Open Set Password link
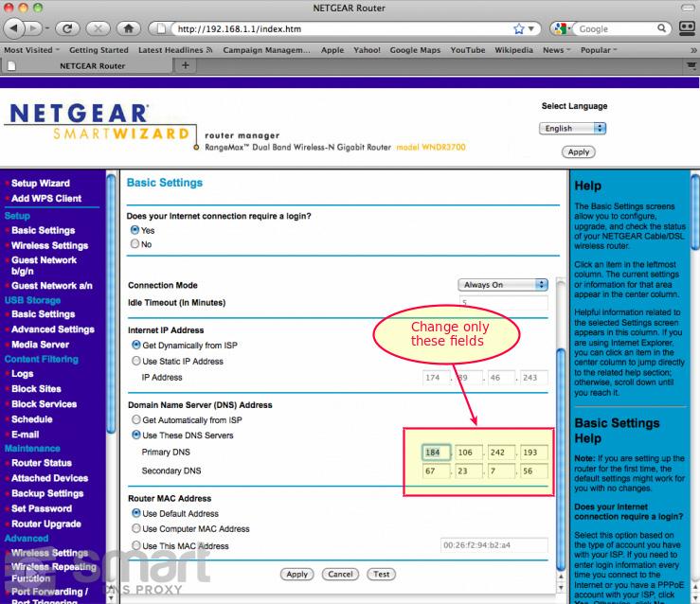Screen dimensions: 700x604 pos(42,508)
